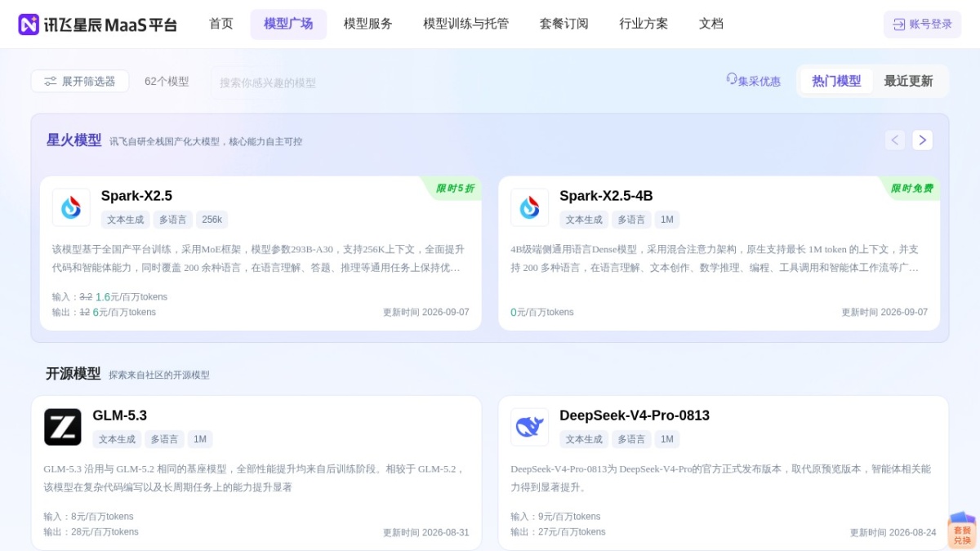
Task: Click 输出：27元/百万tokens on DeepSeek card
Action: 558,531
